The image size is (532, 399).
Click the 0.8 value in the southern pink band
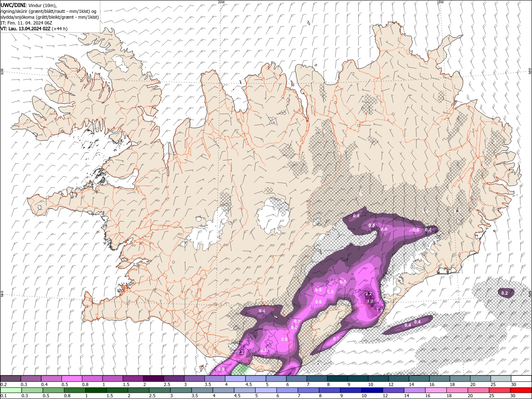(x=284, y=339)
